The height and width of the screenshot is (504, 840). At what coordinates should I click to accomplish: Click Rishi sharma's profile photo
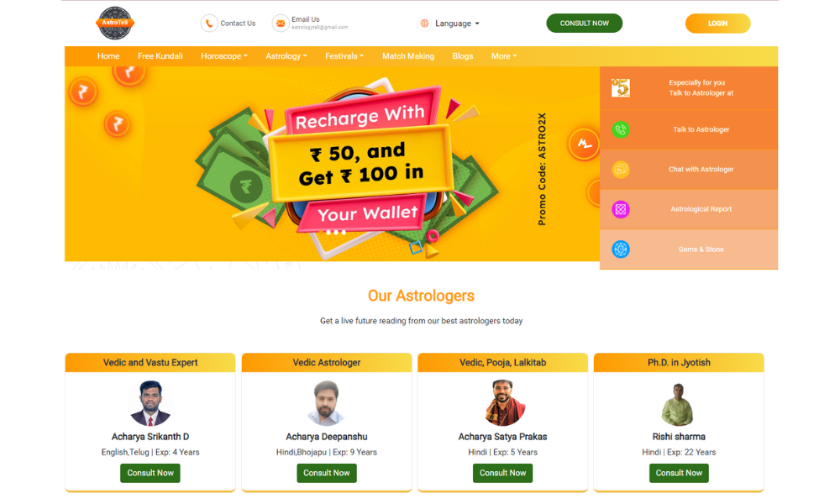678,404
